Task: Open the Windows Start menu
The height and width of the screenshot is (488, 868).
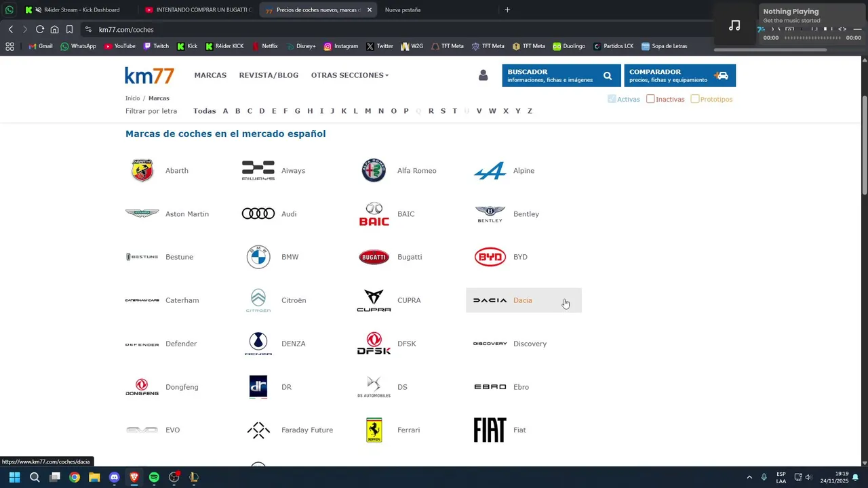Action: (x=14, y=477)
